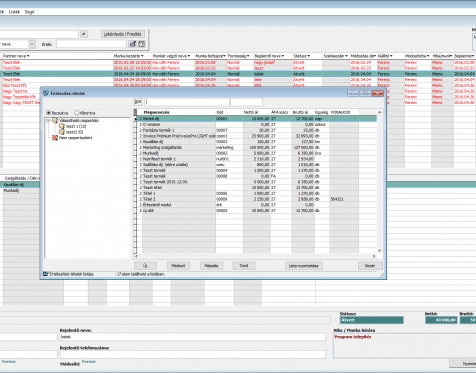Viewport: 476px width, 373px height.
Task: Open the Munka kezdete column filter dropdown
Action: point(142,56)
